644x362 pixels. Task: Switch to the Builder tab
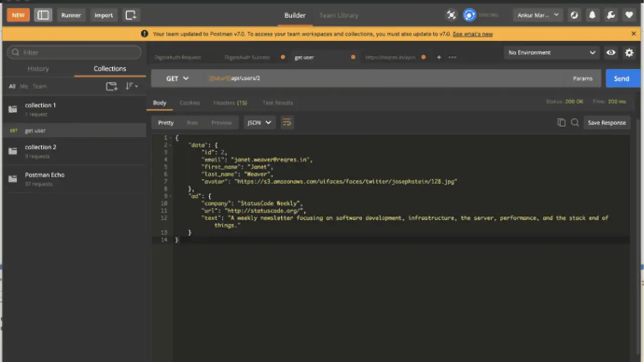coord(295,15)
